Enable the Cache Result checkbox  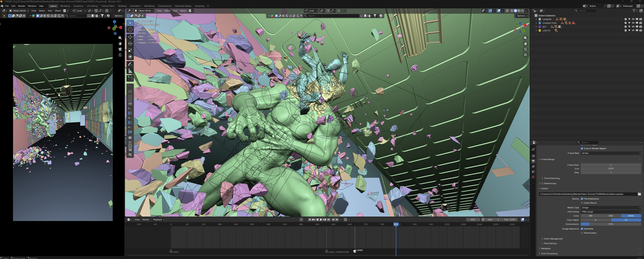(x=582, y=203)
